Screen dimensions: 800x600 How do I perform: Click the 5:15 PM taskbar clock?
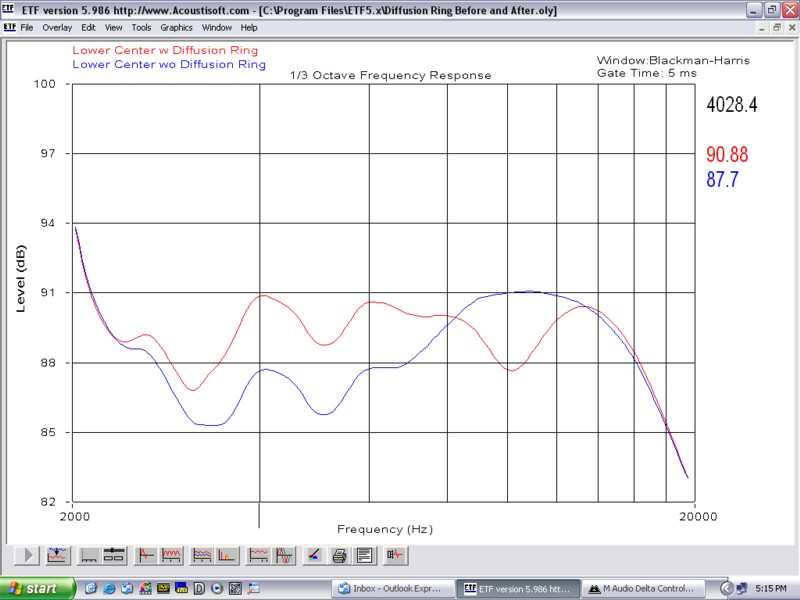tap(771, 589)
